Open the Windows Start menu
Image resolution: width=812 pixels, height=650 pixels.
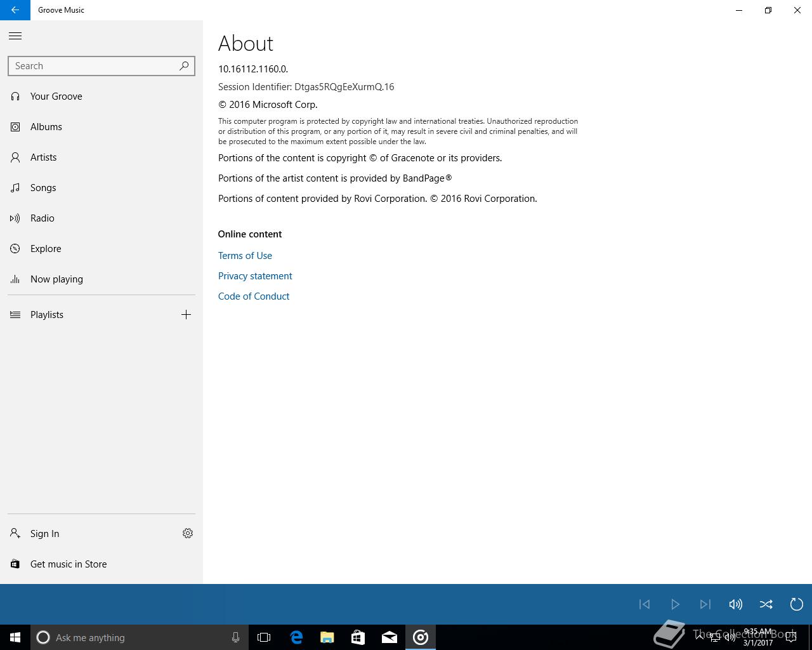(x=15, y=637)
